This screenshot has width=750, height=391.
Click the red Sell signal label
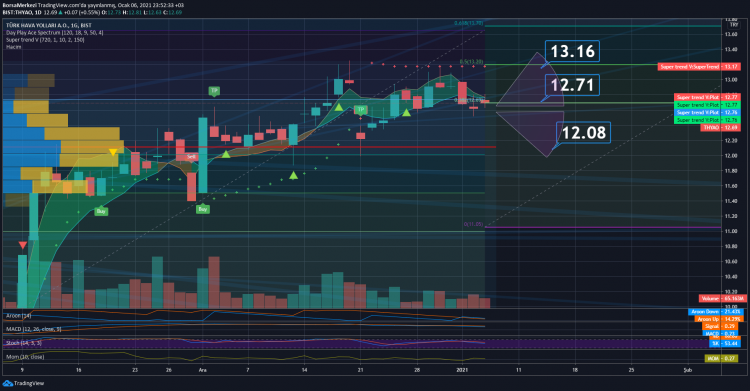191,156
